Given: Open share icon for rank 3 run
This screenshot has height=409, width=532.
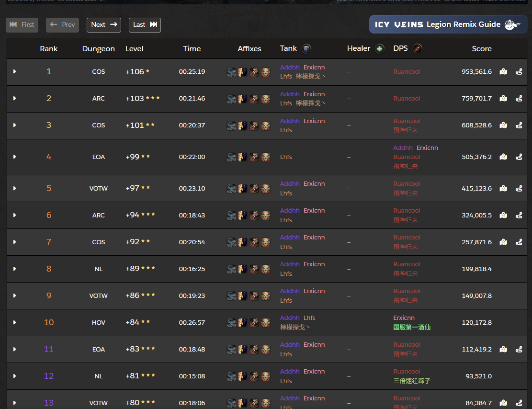Looking at the screenshot, I should (519, 125).
